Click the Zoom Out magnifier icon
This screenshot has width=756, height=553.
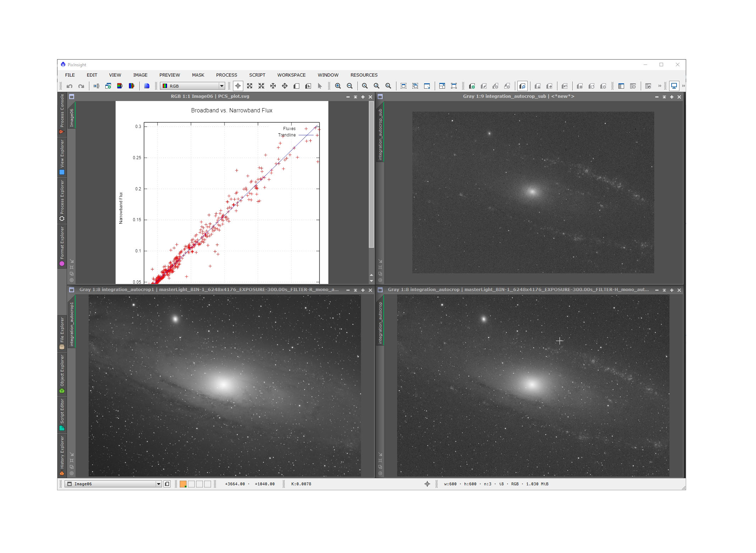click(350, 86)
